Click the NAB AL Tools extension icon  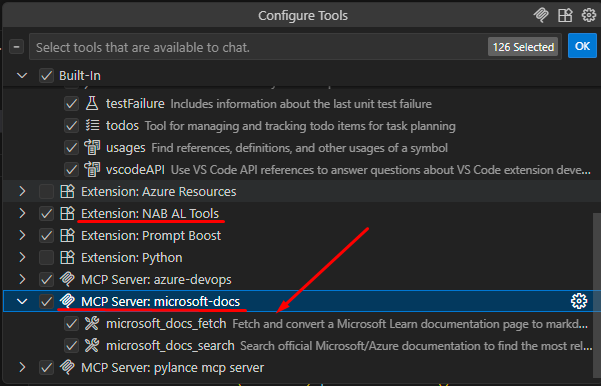67,213
